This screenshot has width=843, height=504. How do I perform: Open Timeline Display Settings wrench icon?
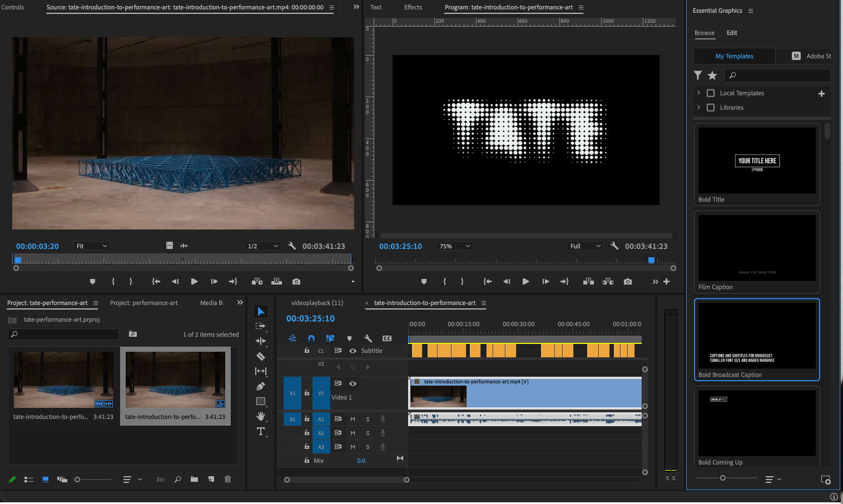(368, 338)
